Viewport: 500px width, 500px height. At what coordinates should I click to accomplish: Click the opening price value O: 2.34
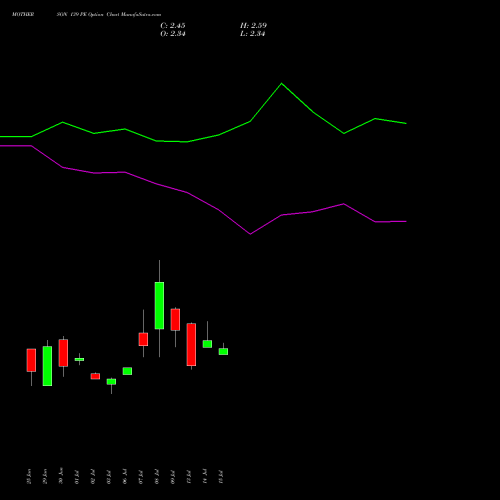[173, 34]
